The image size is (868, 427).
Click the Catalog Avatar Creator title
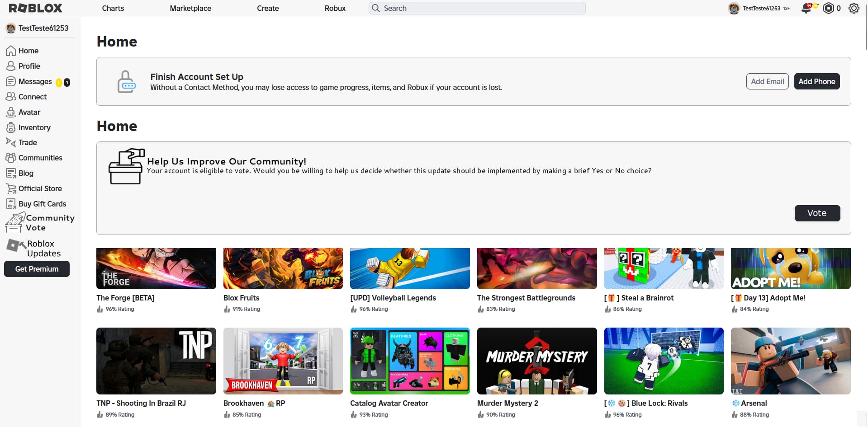point(389,403)
